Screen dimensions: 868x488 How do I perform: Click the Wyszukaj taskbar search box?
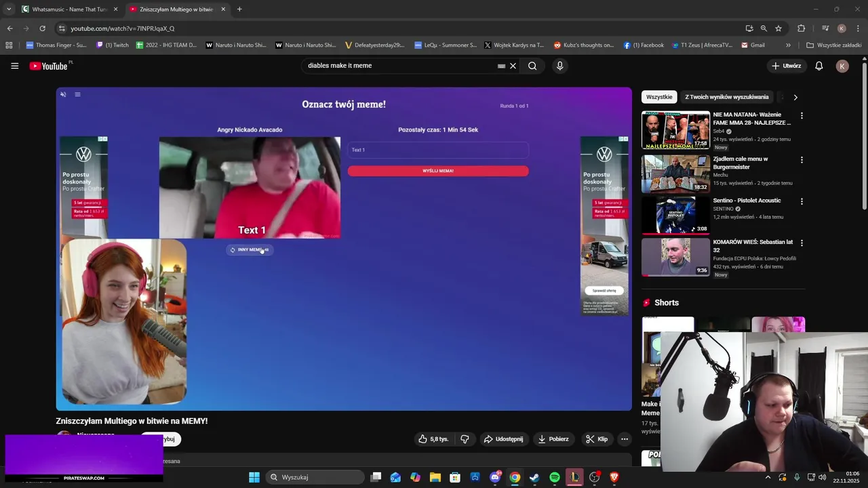(x=315, y=477)
